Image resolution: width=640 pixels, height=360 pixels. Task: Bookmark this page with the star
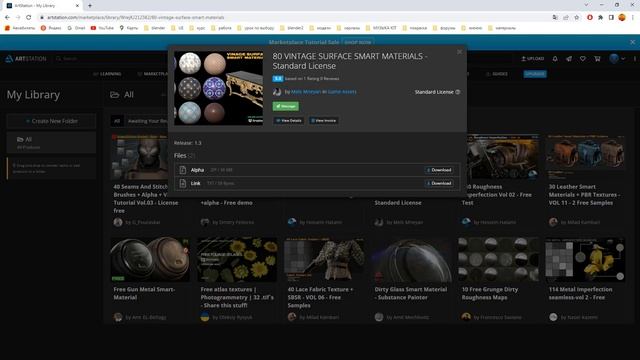point(577,17)
